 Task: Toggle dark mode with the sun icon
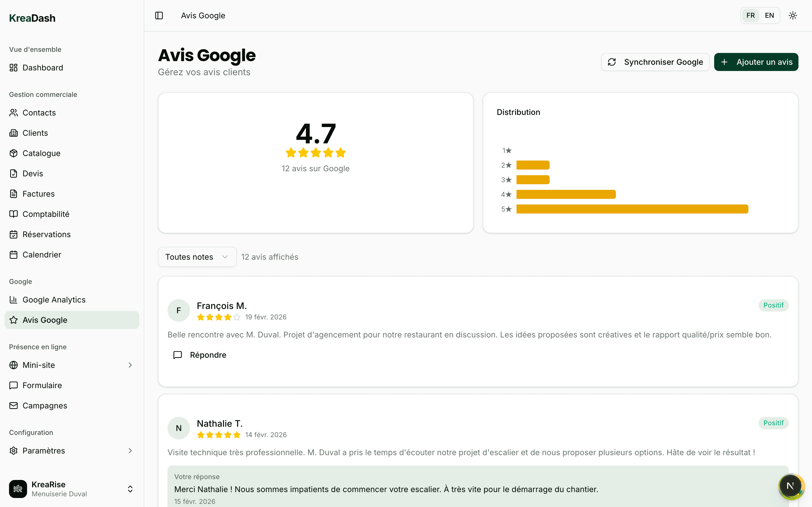793,15
